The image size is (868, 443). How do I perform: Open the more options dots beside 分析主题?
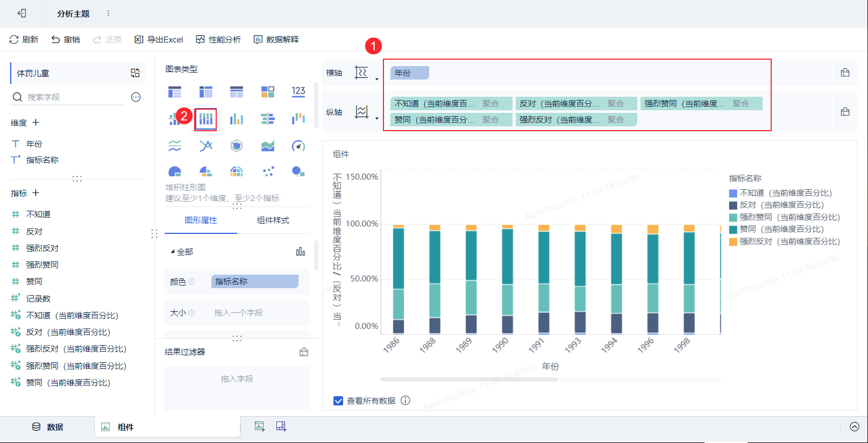point(108,13)
